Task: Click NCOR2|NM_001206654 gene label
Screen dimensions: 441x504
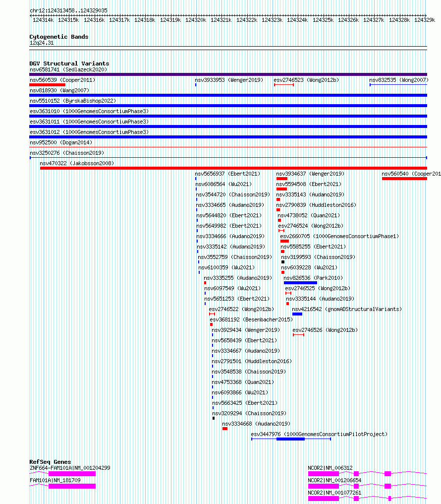Action: 335,480
